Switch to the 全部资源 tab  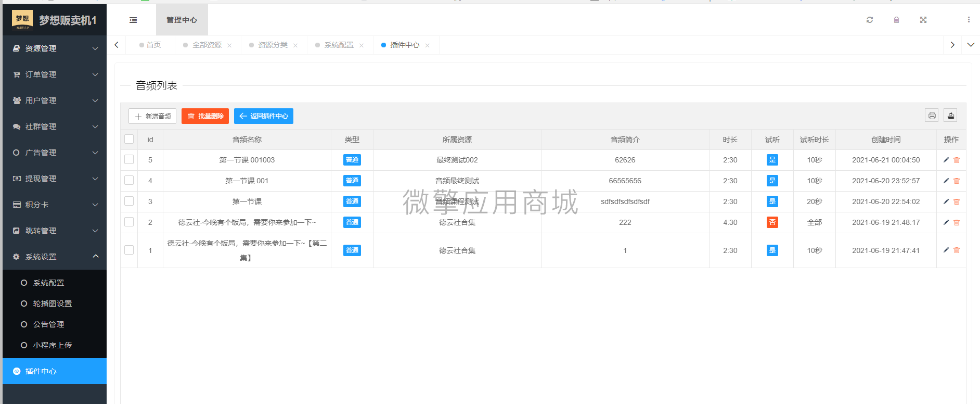tap(207, 45)
